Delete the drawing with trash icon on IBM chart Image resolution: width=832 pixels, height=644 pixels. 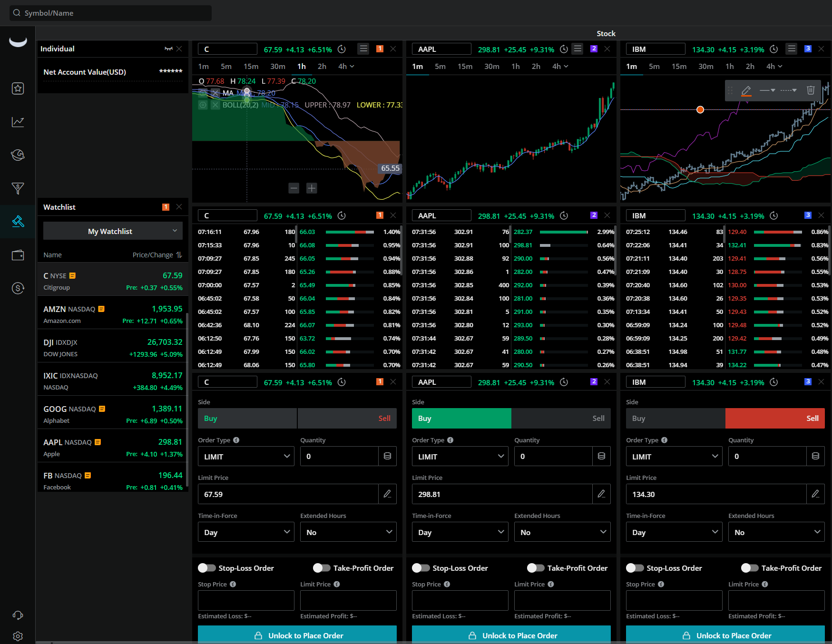pos(811,90)
